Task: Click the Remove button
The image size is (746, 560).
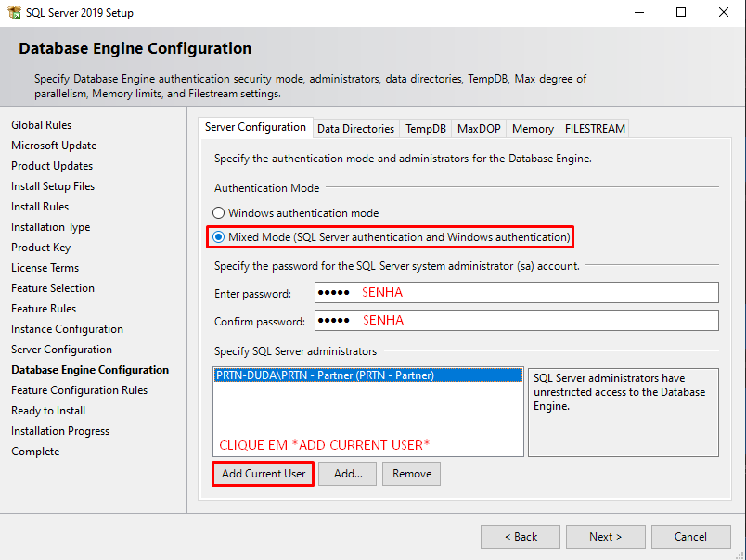Action: click(412, 474)
